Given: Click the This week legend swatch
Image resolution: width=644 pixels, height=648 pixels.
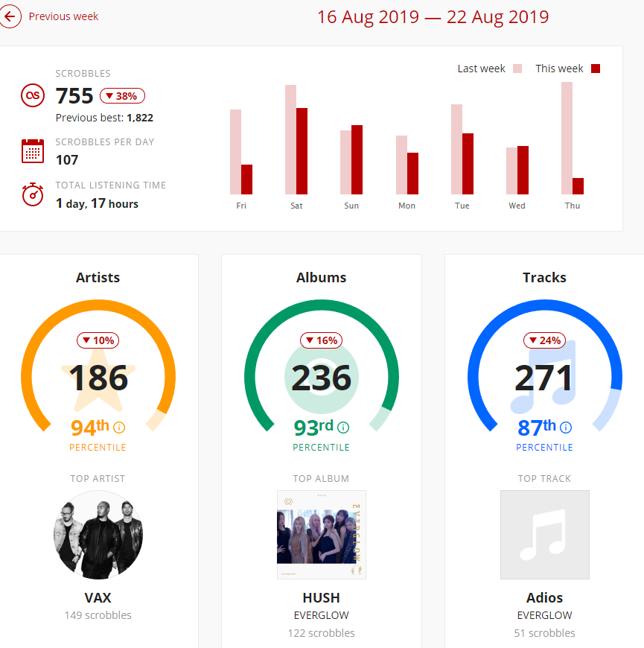Looking at the screenshot, I should point(596,69).
